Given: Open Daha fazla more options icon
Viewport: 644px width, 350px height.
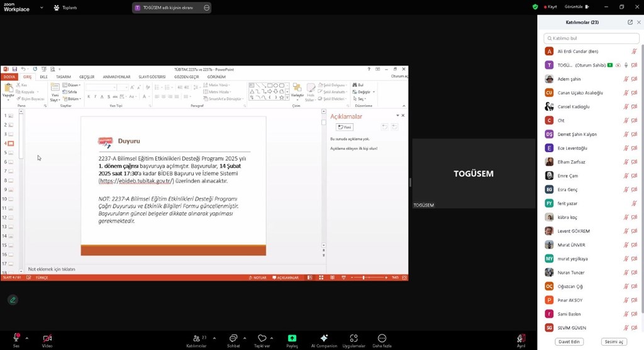Looking at the screenshot, I should (x=382, y=338).
